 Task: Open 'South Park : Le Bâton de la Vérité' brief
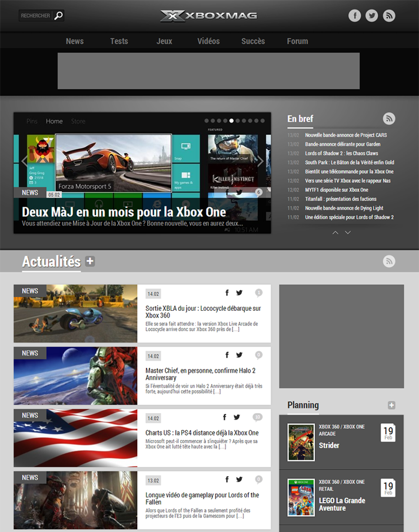tap(350, 162)
